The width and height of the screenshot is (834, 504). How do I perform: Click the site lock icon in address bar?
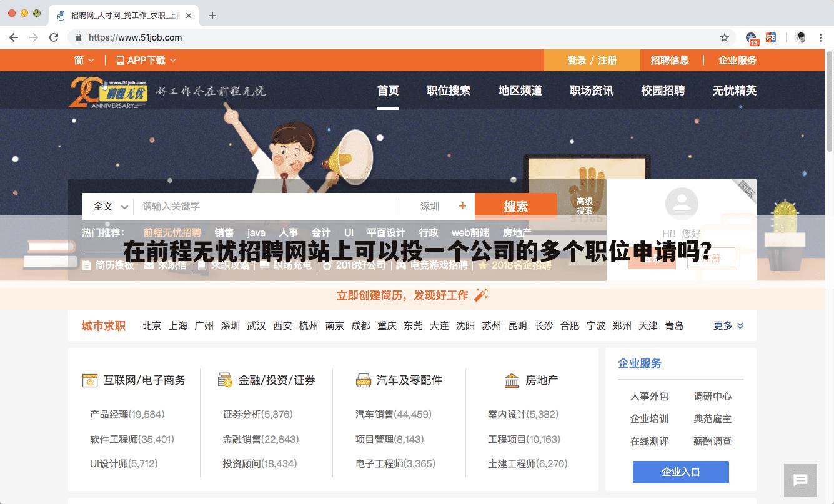(x=79, y=37)
